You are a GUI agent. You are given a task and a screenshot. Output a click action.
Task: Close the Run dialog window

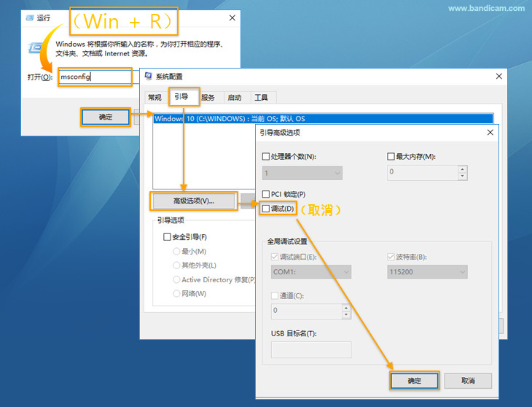click(x=232, y=18)
